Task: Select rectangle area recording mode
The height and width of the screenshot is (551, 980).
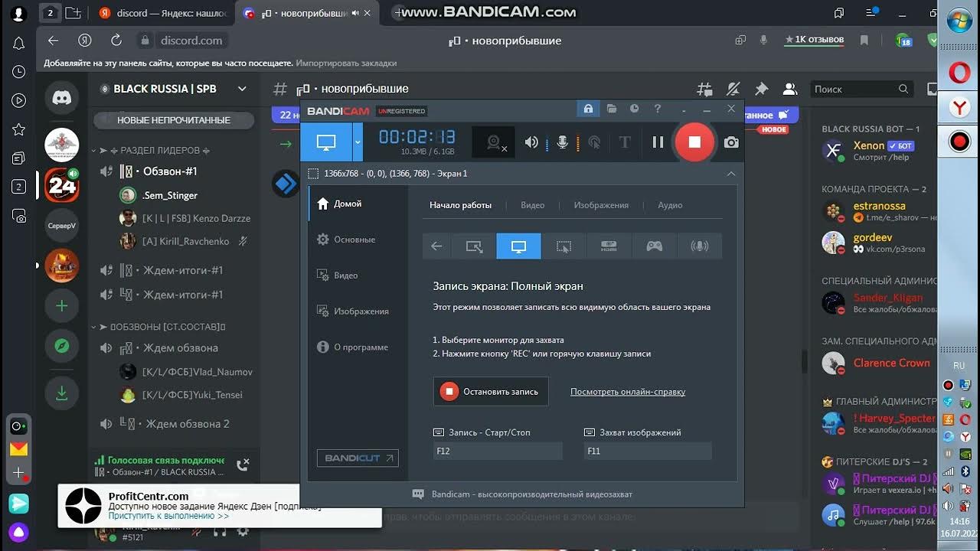Action: coord(474,246)
